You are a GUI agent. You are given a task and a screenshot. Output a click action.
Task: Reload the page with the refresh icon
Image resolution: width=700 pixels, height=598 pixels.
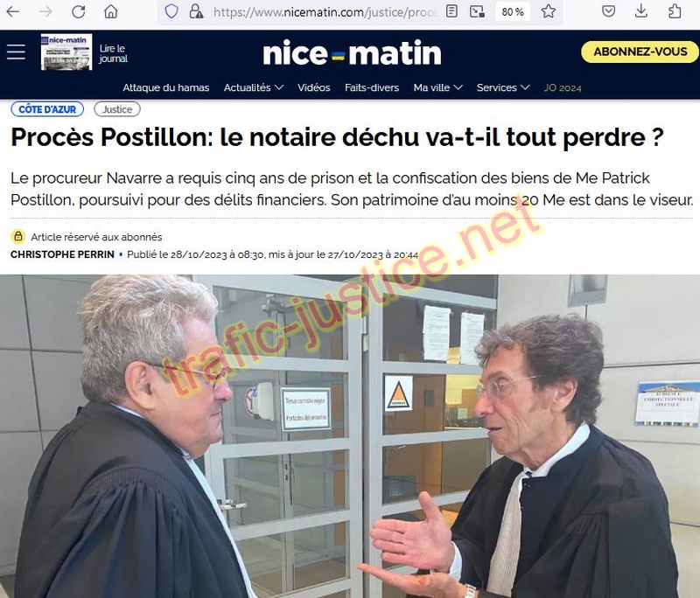[x=79, y=11]
